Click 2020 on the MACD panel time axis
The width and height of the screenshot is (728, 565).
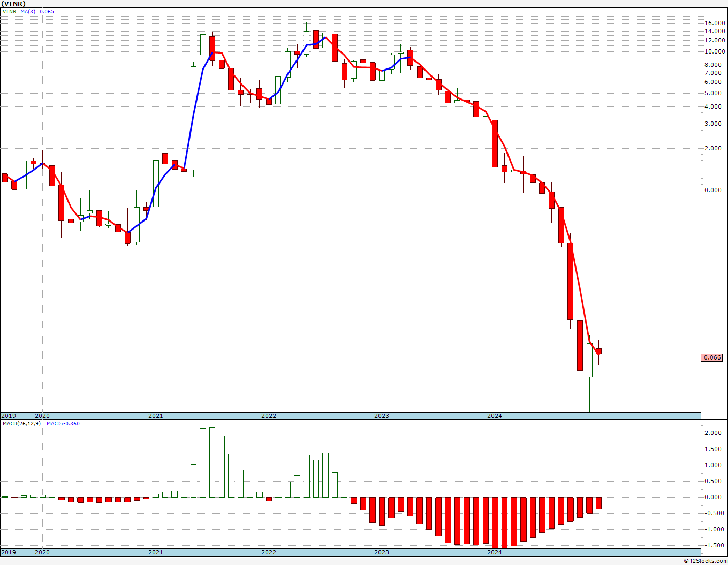click(42, 552)
